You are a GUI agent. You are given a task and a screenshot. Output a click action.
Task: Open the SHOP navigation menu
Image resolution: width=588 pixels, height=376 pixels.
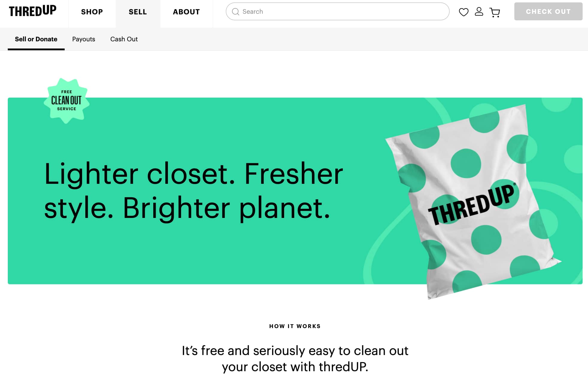[x=92, y=12]
